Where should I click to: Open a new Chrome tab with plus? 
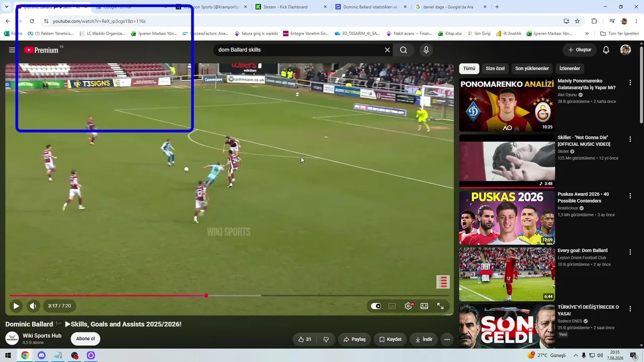[497, 7]
